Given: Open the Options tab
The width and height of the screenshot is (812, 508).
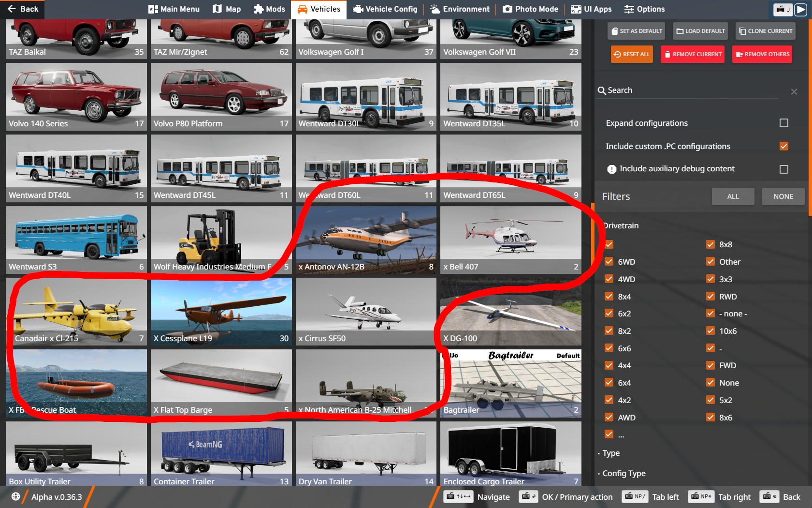Looking at the screenshot, I should (644, 9).
